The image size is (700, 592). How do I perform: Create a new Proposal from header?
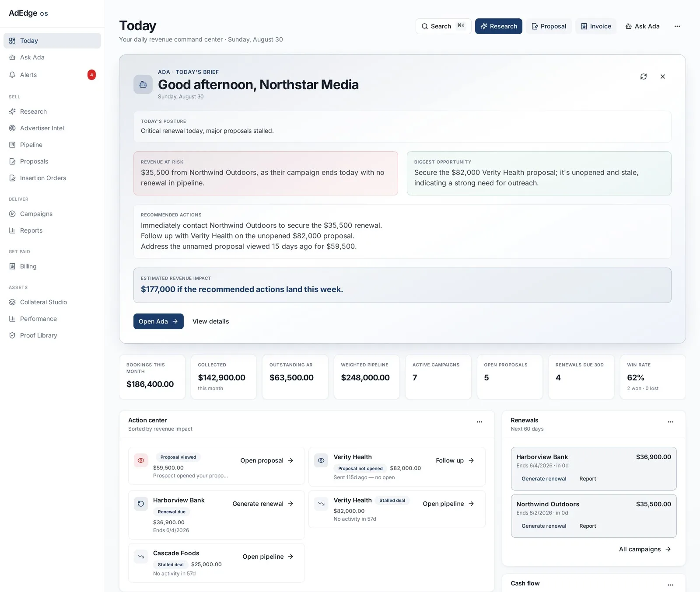549,26
